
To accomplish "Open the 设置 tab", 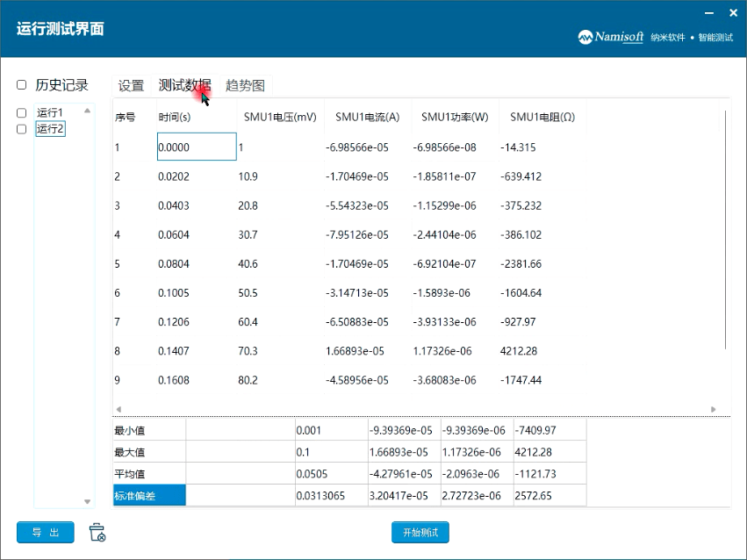I will tap(131, 86).
